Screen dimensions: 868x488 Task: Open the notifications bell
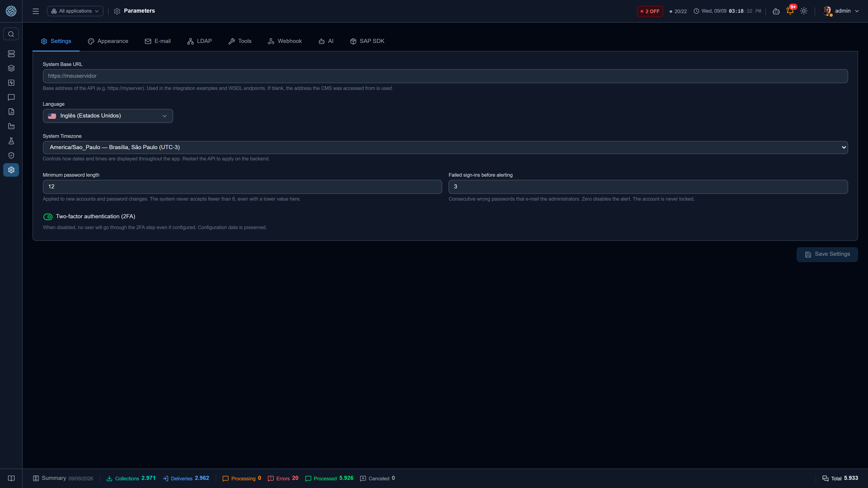(790, 11)
